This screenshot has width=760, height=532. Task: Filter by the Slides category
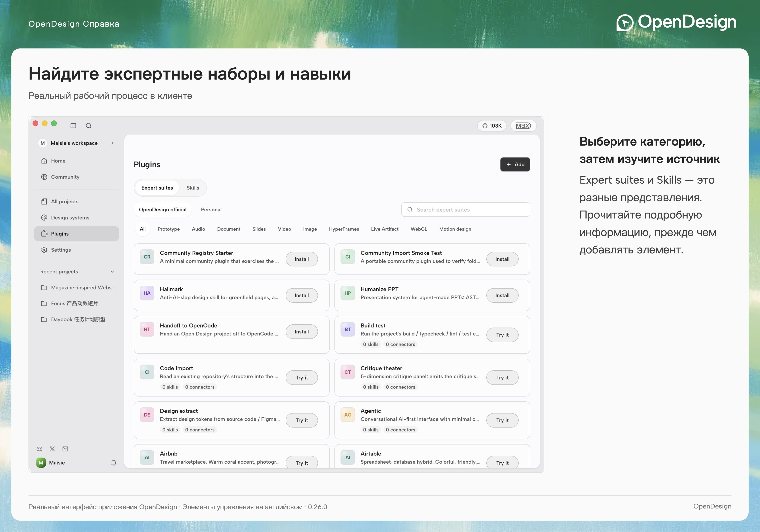259,229
